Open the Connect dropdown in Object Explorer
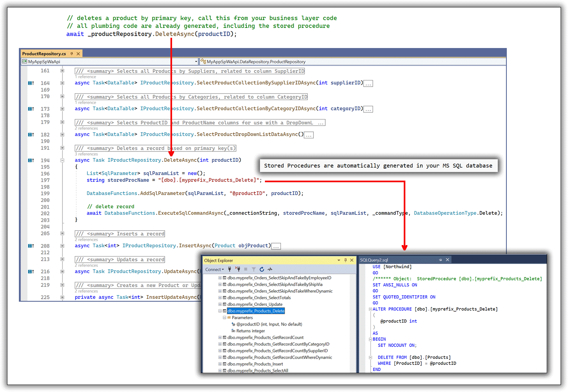This screenshot has height=392, width=568. click(x=214, y=269)
